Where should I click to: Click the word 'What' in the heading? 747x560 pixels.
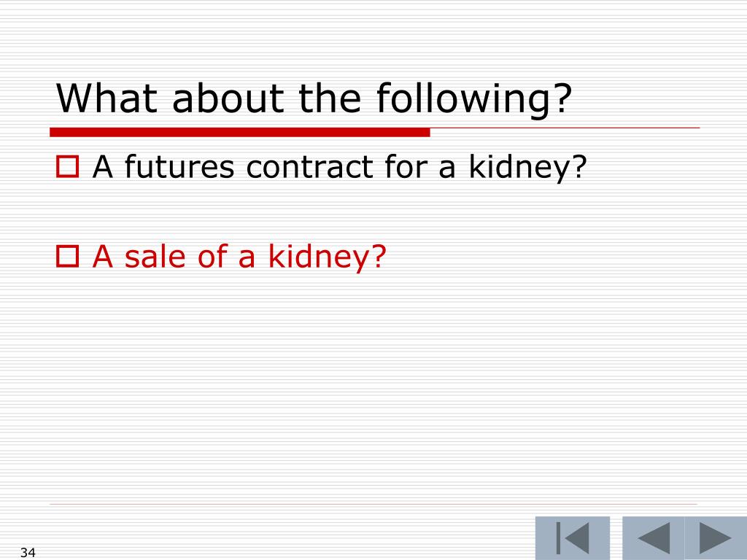point(107,98)
